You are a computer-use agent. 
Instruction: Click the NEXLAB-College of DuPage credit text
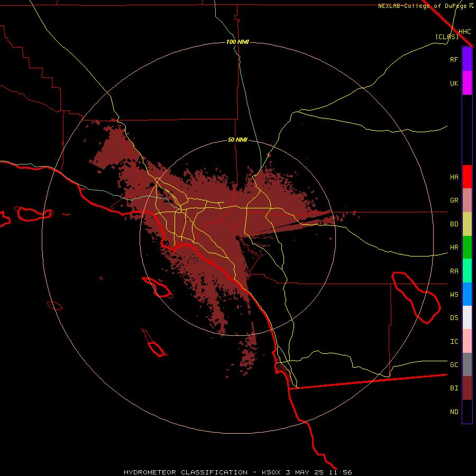(422, 6)
